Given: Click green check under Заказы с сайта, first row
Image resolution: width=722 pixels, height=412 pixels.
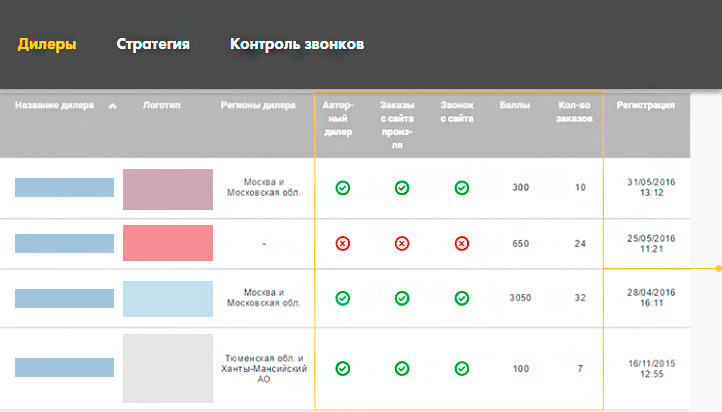Looking at the screenshot, I should tap(401, 187).
